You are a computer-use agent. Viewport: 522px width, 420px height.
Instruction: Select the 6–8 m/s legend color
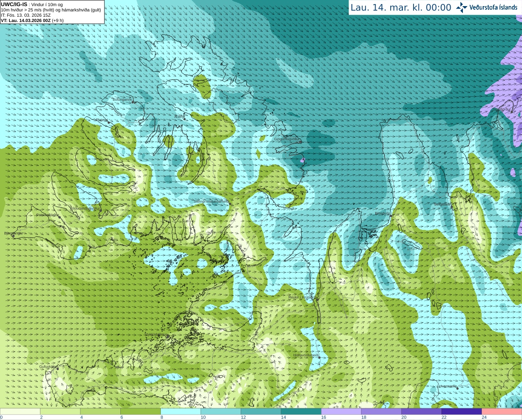pyautogui.click(x=140, y=411)
